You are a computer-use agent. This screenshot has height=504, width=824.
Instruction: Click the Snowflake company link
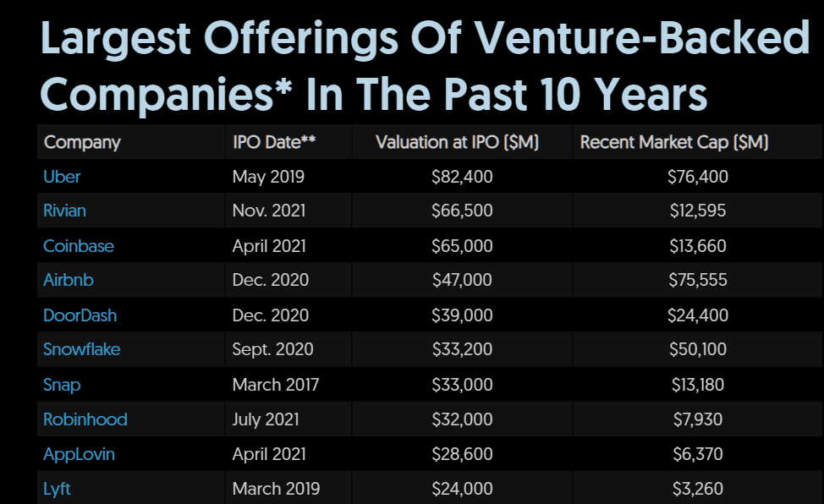80,349
